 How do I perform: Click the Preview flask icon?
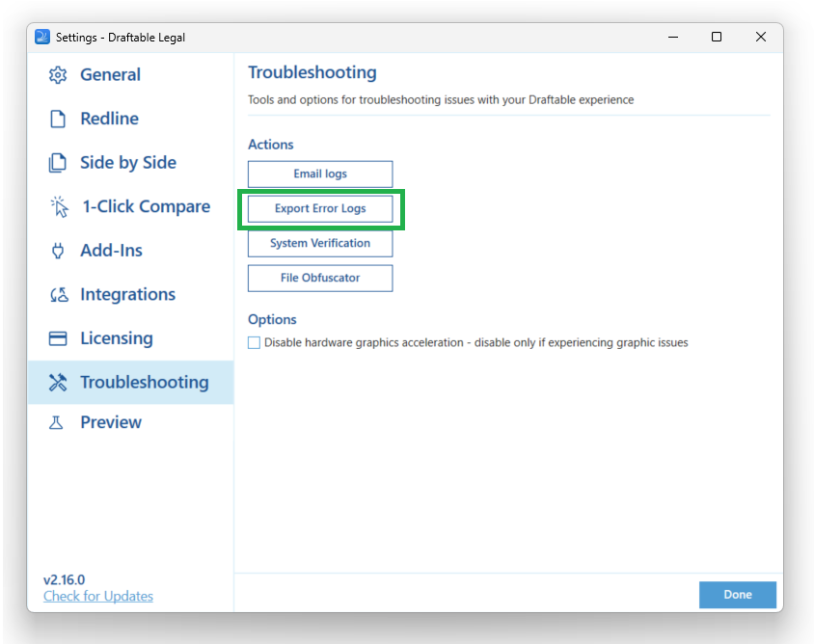56,422
